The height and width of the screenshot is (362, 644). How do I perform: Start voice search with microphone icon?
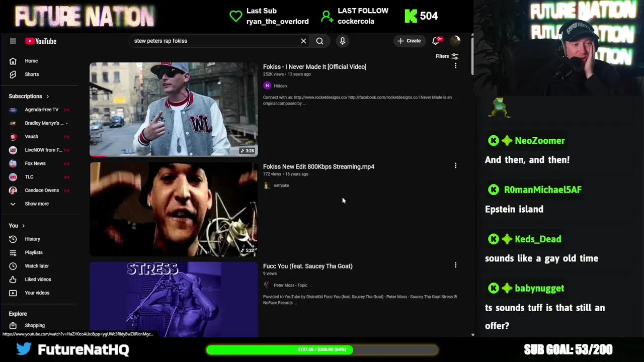tap(343, 41)
